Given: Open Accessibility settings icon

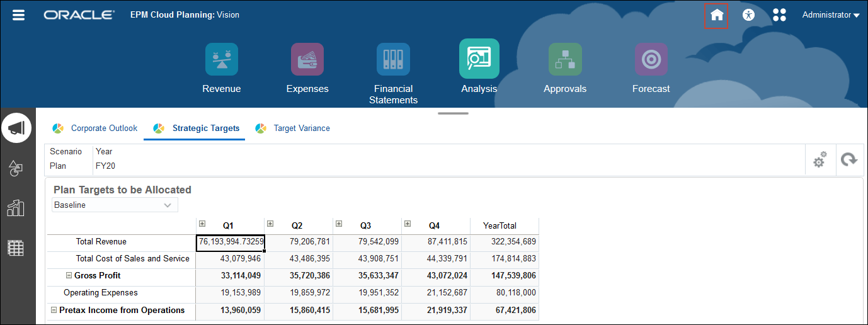Looking at the screenshot, I should coord(748,15).
